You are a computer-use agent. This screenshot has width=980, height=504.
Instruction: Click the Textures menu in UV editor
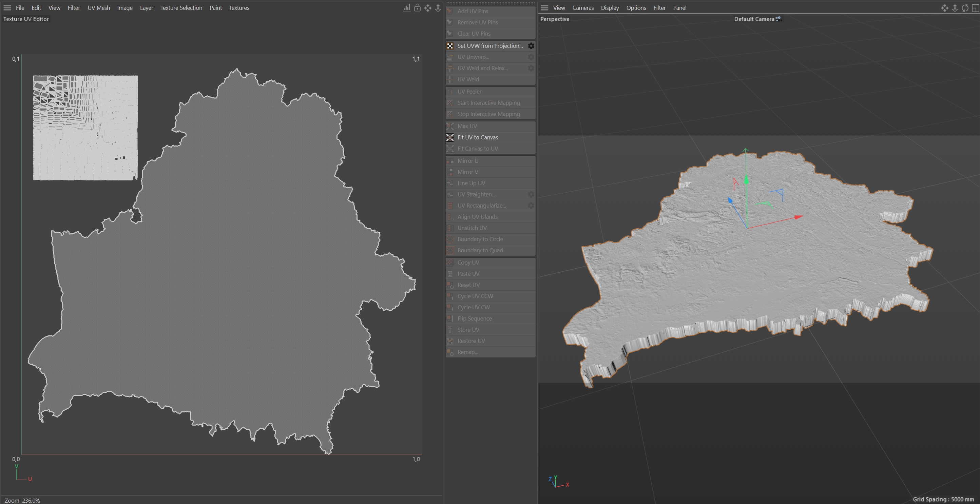(x=239, y=7)
